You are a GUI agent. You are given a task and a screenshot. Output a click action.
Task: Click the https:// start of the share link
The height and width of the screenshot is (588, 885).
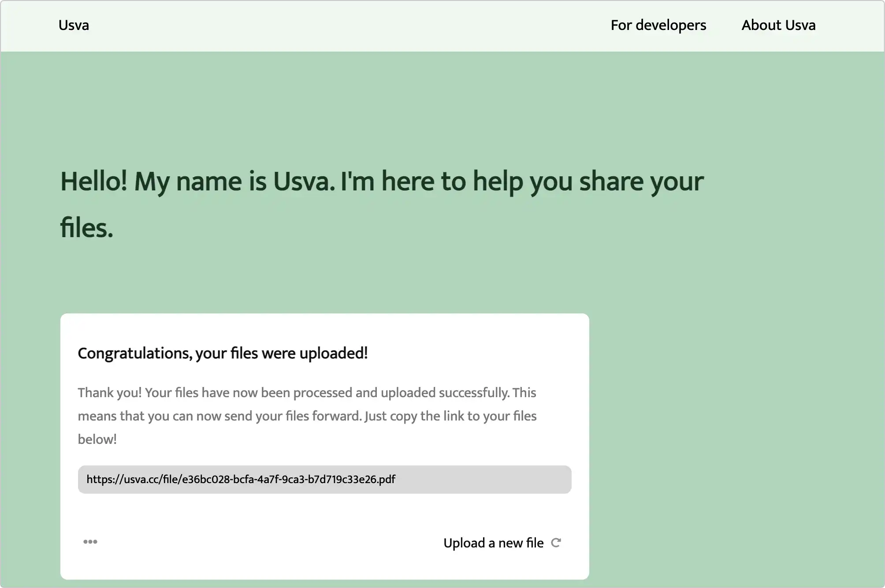(x=104, y=480)
